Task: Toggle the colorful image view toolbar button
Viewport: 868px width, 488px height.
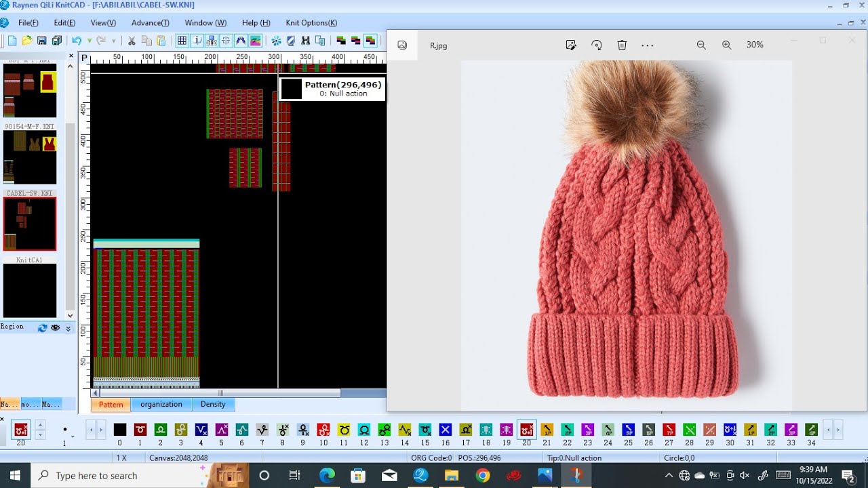Action: point(256,41)
